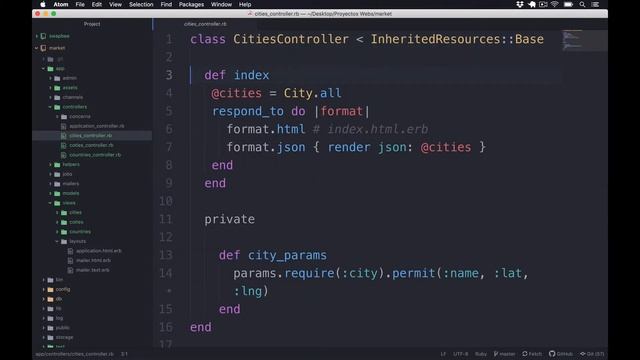Open the Window menu
The height and width of the screenshot is (360, 640).
coord(221,4)
